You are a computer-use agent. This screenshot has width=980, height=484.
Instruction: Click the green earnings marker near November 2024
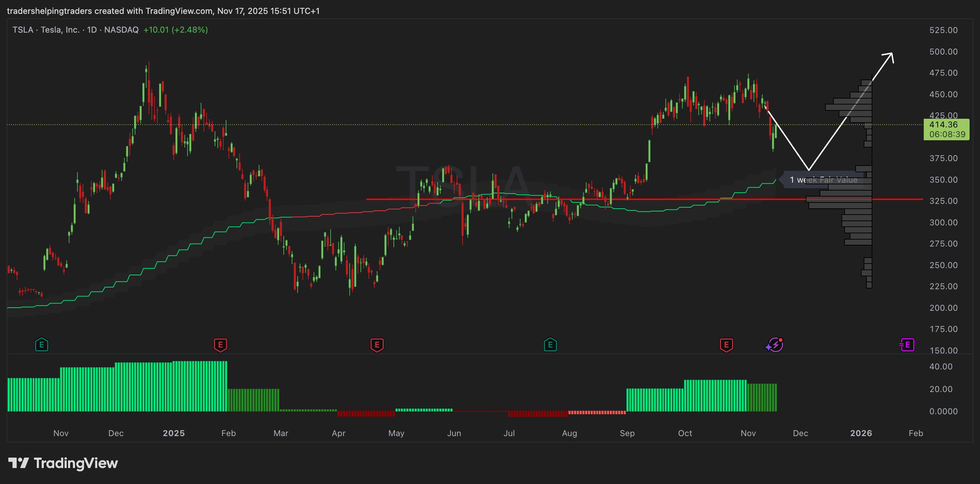click(41, 345)
